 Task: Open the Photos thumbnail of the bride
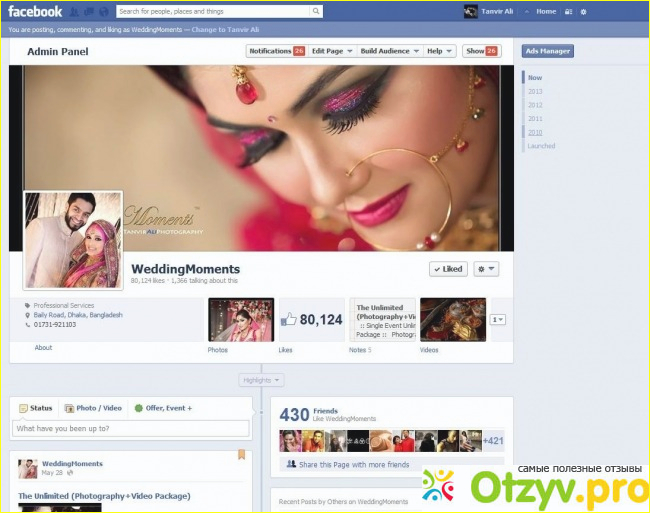pos(240,320)
